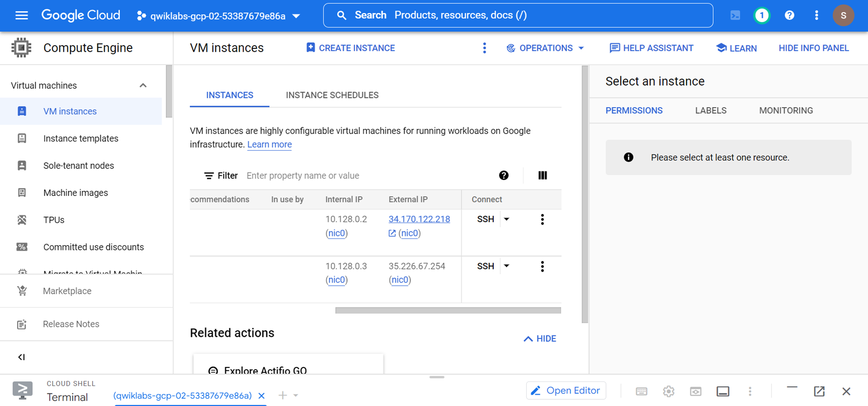Focus the search products and resources field
868x406 pixels.
click(518, 15)
